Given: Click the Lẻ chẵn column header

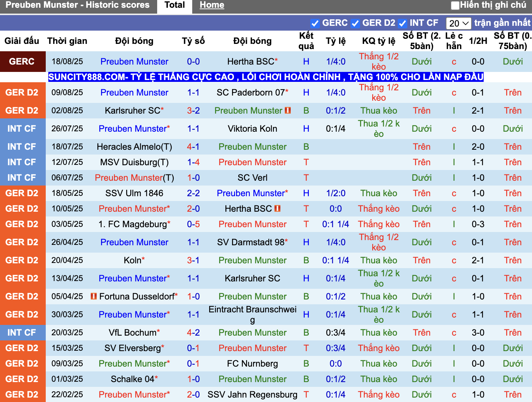Looking at the screenshot, I should point(454,41).
